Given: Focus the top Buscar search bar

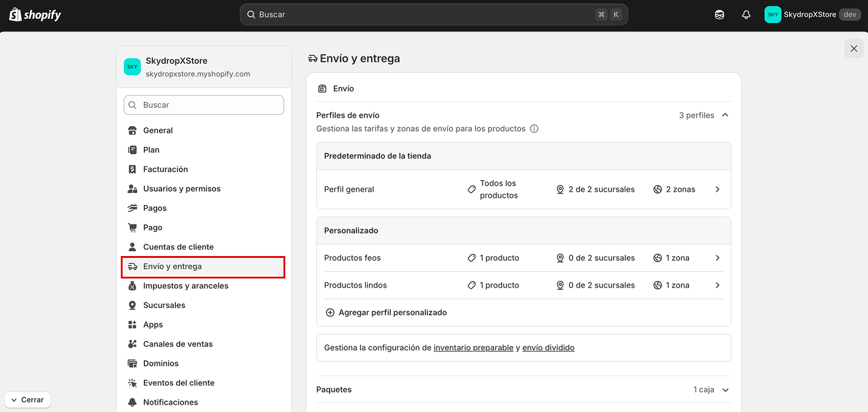Looking at the screenshot, I should click(434, 15).
